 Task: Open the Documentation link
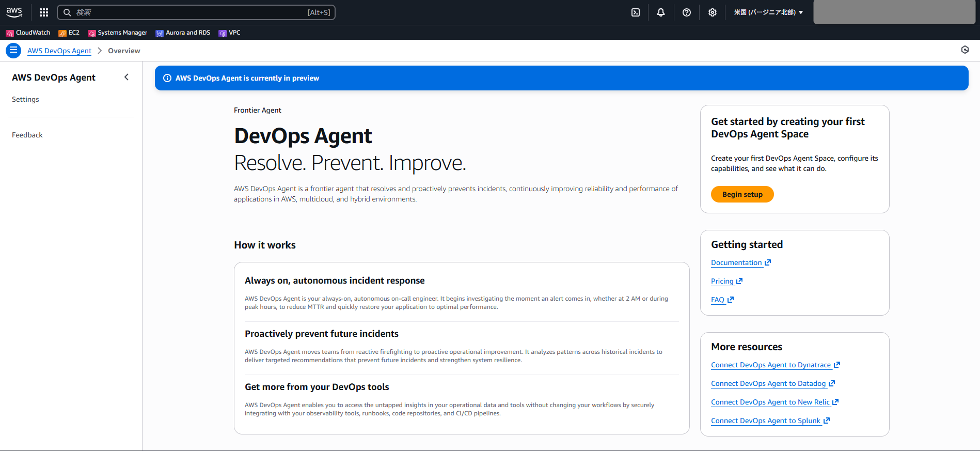736,262
